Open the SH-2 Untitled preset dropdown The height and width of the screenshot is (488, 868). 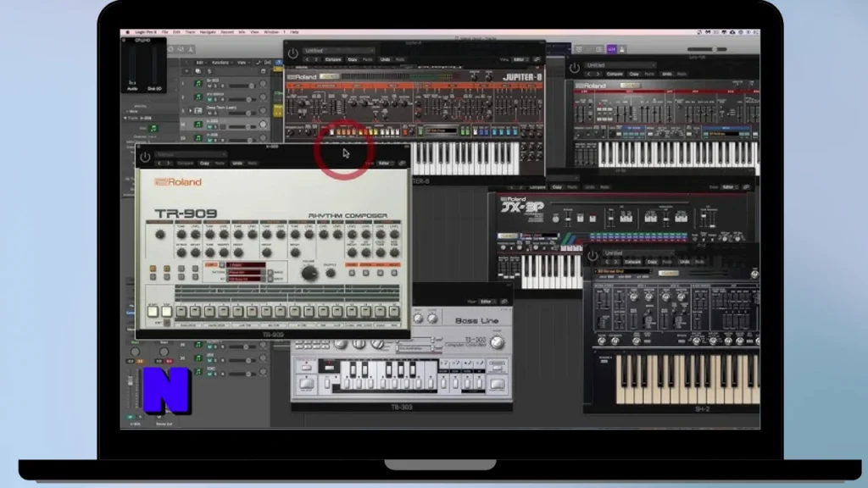click(x=638, y=252)
